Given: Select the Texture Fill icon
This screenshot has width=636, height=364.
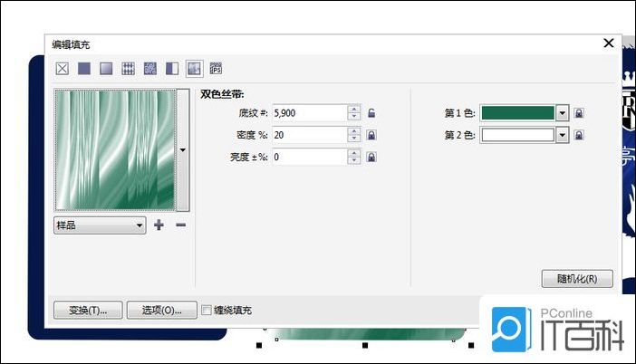Looking at the screenshot, I should click(x=194, y=69).
